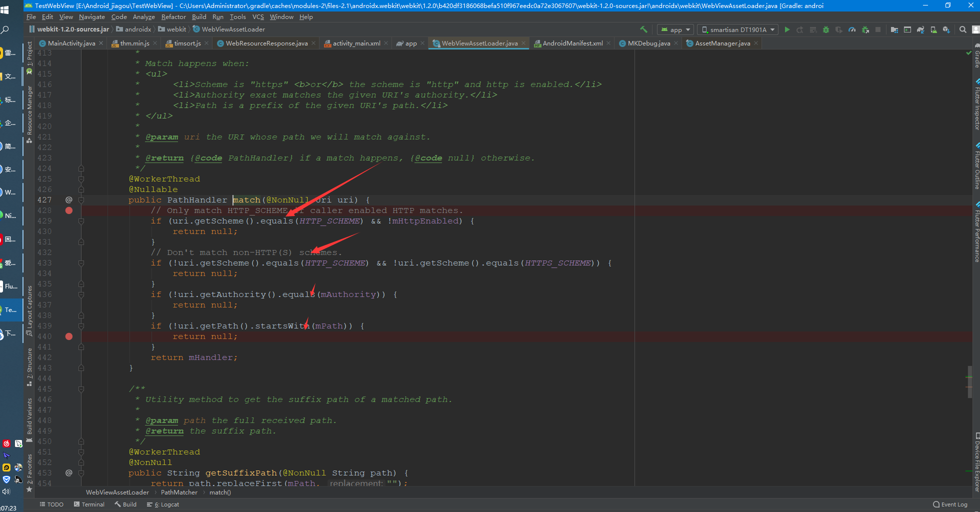Click the user account avatar icon
Viewport: 980px width, 512px height.
975,29
